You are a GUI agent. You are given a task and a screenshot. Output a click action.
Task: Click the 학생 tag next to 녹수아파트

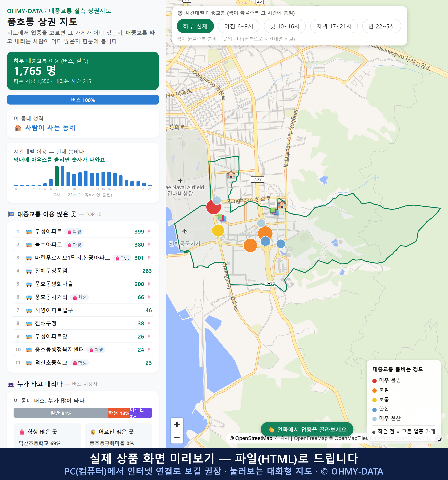point(74,244)
